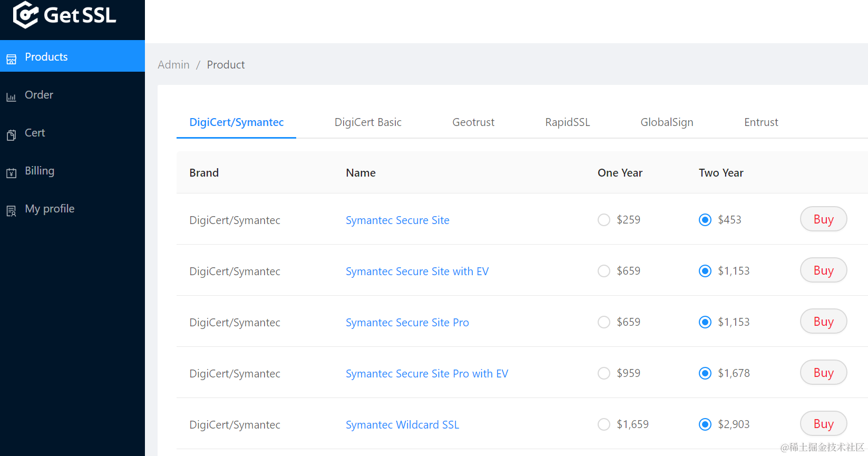Click the Cert clipboard icon in sidebar
868x456 pixels.
point(12,135)
